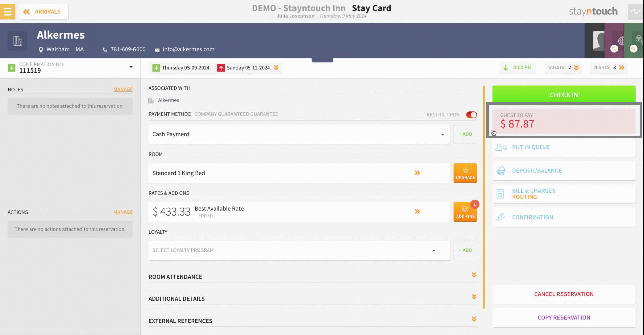Viewport: 644px width, 335px height.
Task: Expand the Room Attendance section
Action: [x=474, y=275]
